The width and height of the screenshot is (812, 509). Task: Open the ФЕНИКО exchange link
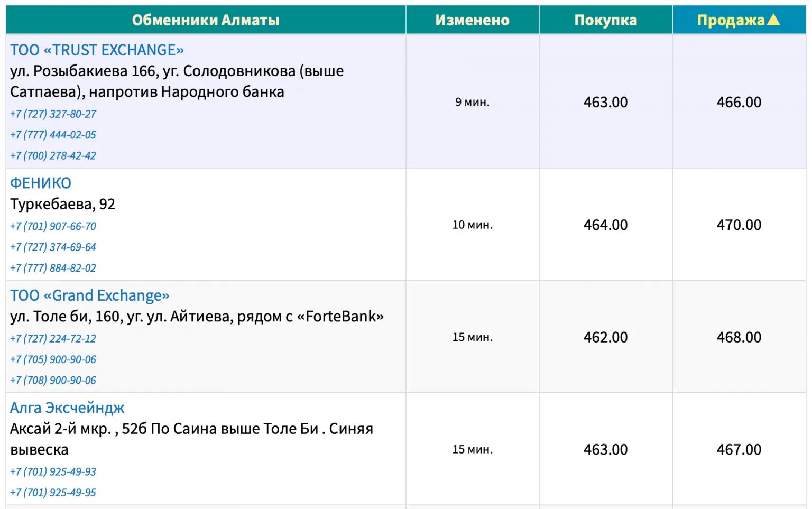click(x=41, y=183)
